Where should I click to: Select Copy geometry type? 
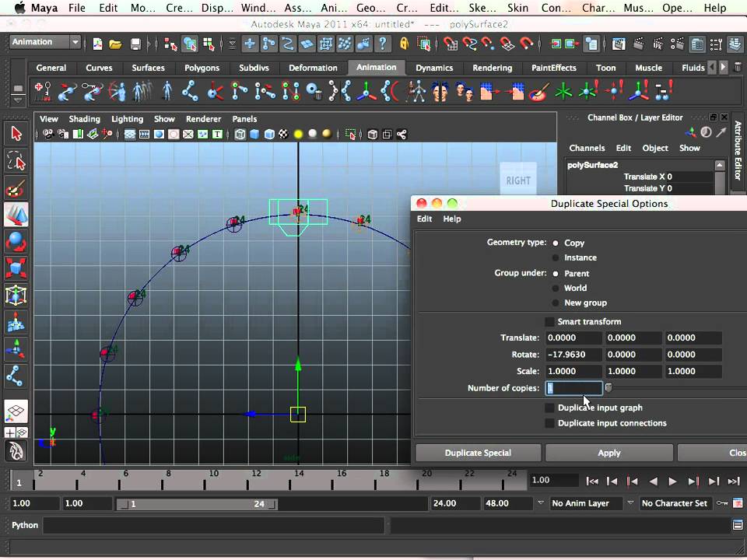point(556,243)
